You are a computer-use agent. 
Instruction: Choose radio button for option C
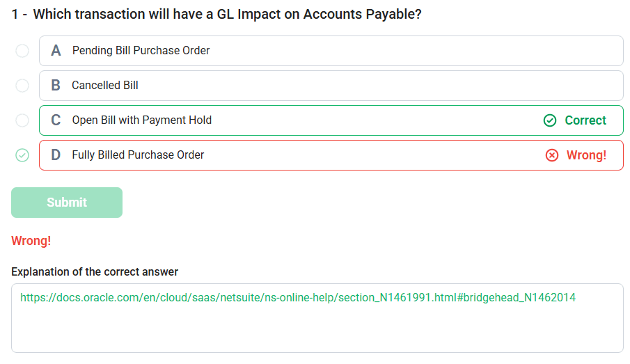coord(22,120)
